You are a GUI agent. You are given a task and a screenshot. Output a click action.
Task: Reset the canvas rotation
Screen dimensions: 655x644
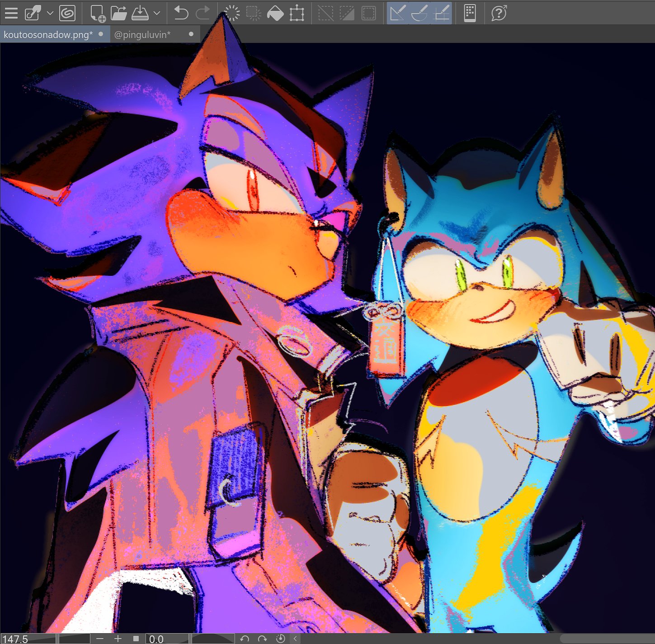coord(280,639)
